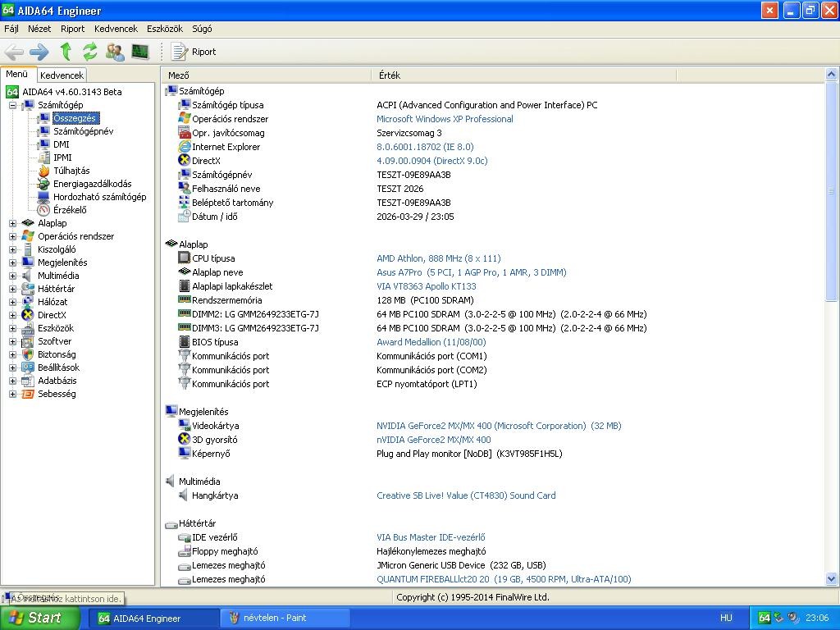
Task: Click the 3D gyorsító icon in the list
Action: pyautogui.click(x=185, y=440)
